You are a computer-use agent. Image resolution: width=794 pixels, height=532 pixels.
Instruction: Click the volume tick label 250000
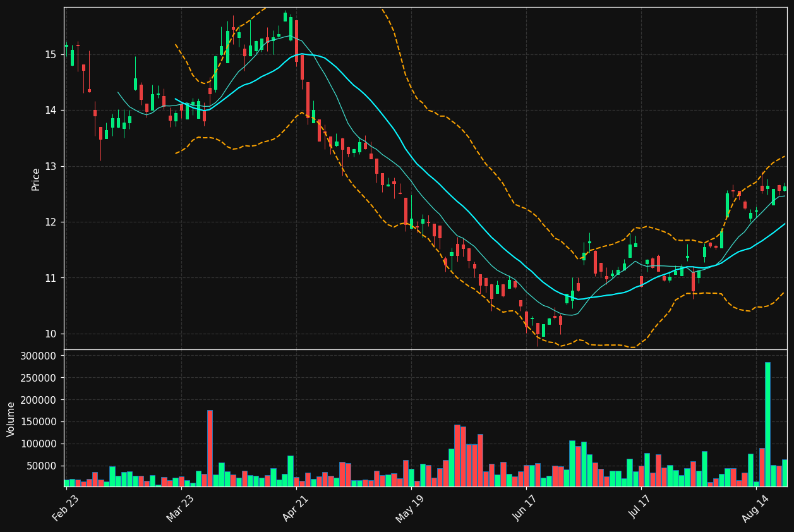39,378
